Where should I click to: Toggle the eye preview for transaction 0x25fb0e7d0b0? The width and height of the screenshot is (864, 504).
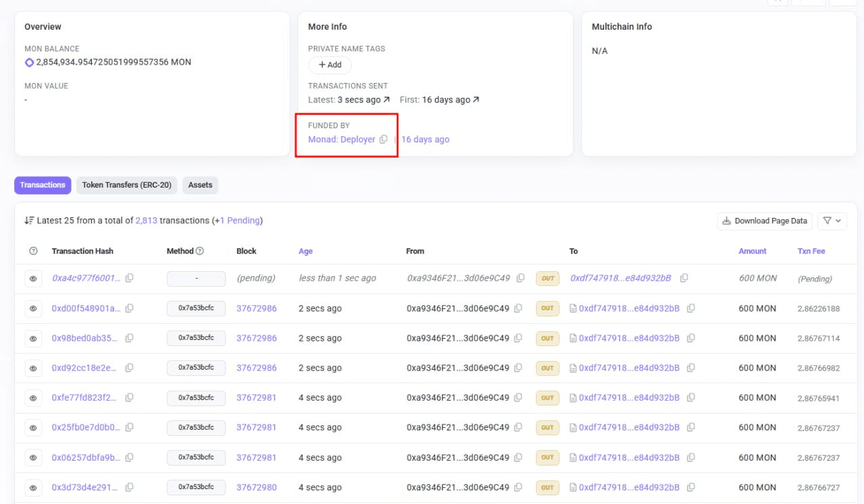tap(33, 428)
